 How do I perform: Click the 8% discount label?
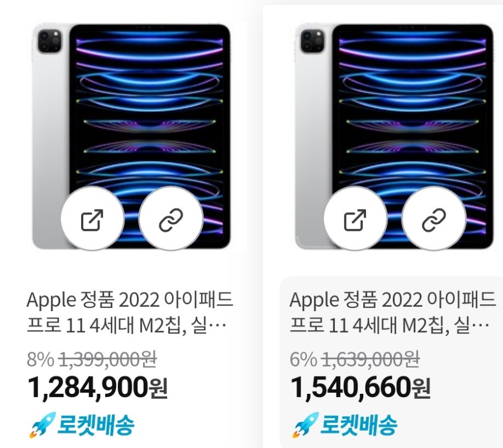[x=40, y=359]
